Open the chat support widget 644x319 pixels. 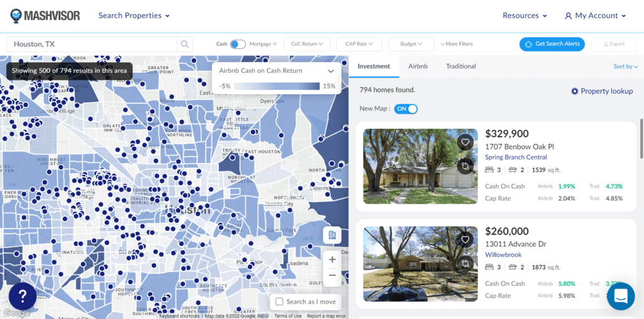click(x=620, y=296)
